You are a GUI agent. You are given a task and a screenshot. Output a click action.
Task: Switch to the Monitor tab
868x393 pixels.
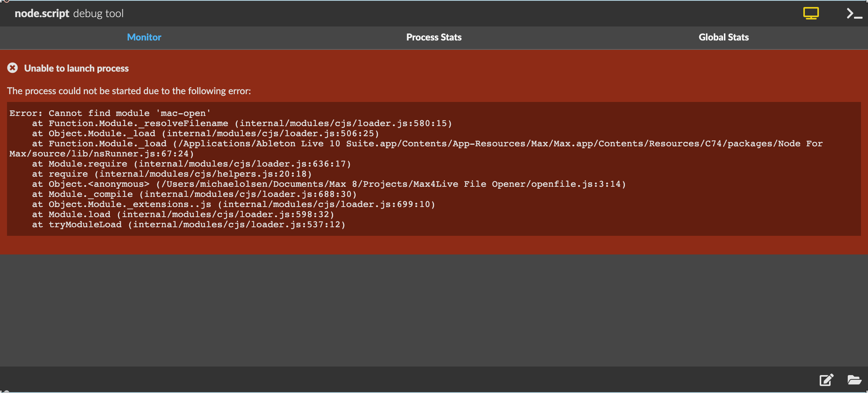tap(144, 37)
